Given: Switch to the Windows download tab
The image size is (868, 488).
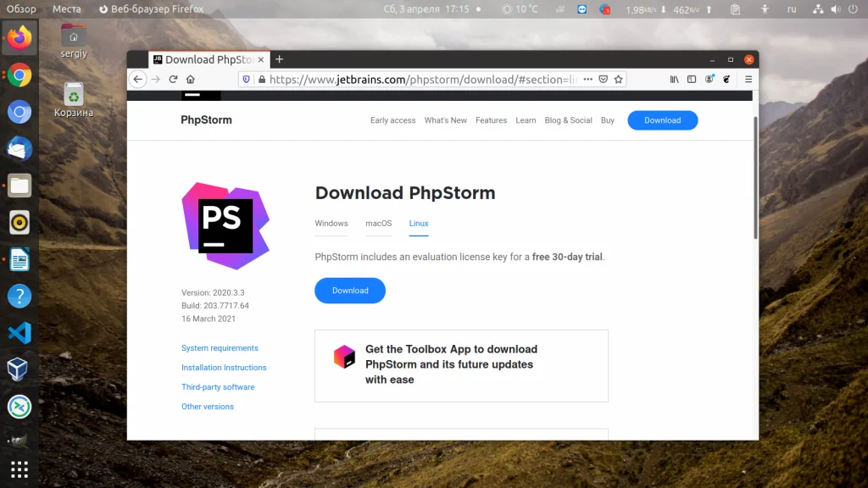Looking at the screenshot, I should pos(331,224).
